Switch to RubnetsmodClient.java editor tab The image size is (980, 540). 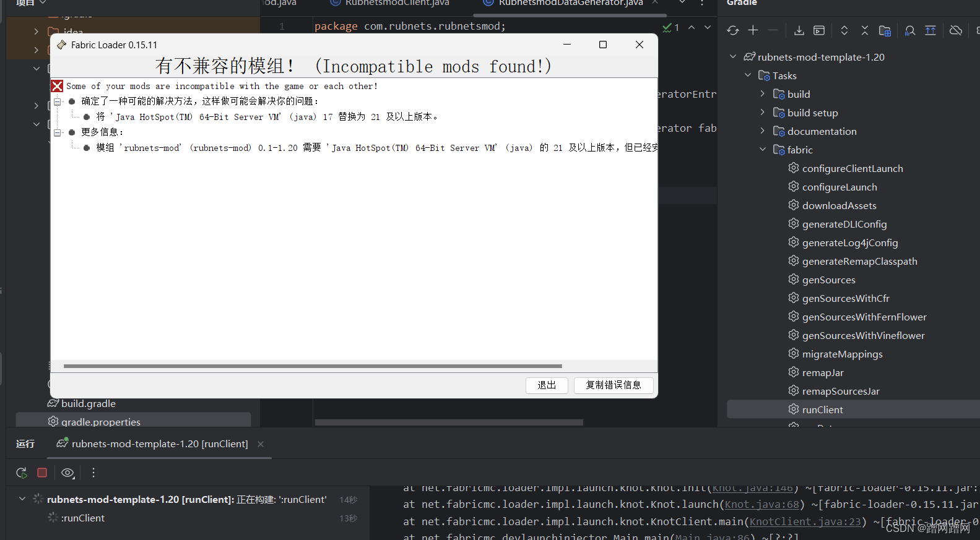(x=389, y=3)
